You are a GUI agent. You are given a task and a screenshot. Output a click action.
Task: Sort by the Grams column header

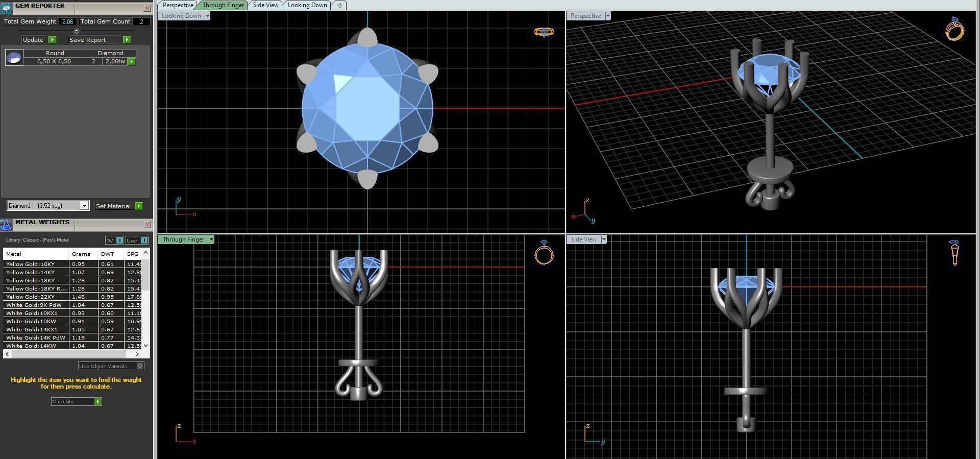tap(83, 254)
